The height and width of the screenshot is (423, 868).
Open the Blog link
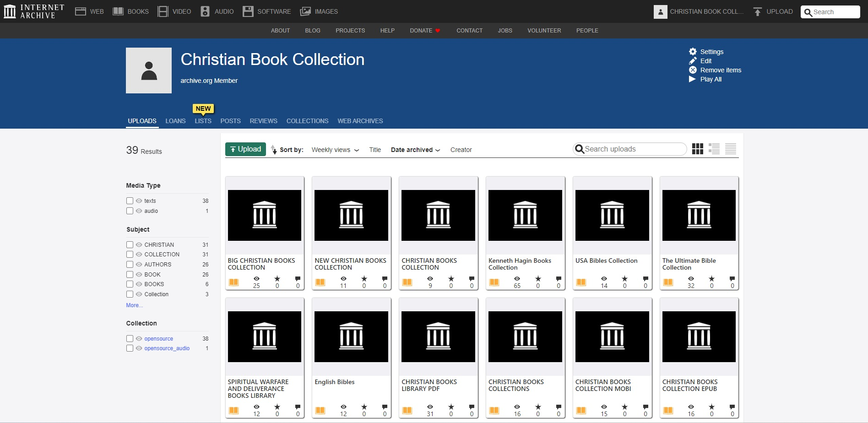[x=313, y=31]
